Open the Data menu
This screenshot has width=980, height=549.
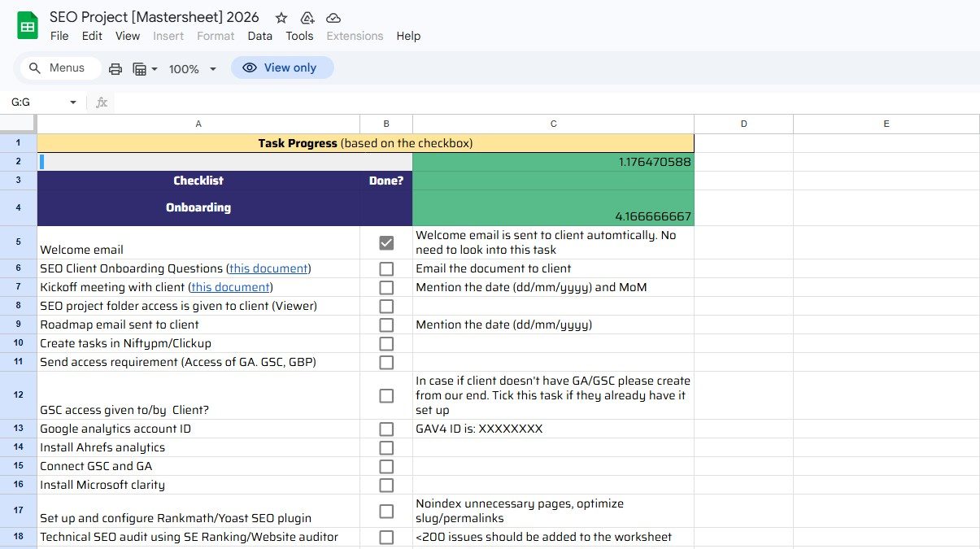tap(259, 36)
